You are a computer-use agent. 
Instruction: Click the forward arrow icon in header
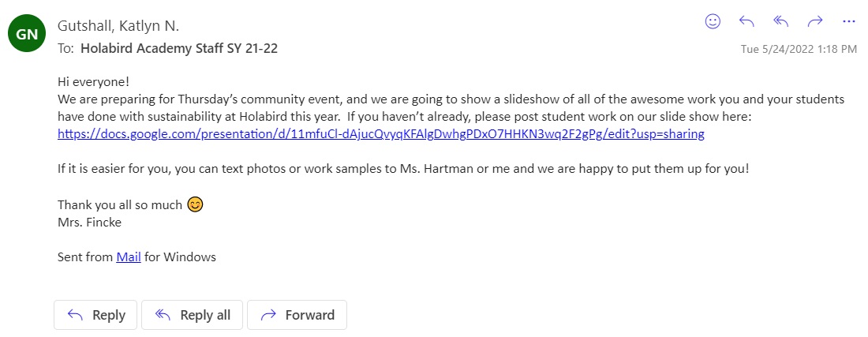click(815, 21)
